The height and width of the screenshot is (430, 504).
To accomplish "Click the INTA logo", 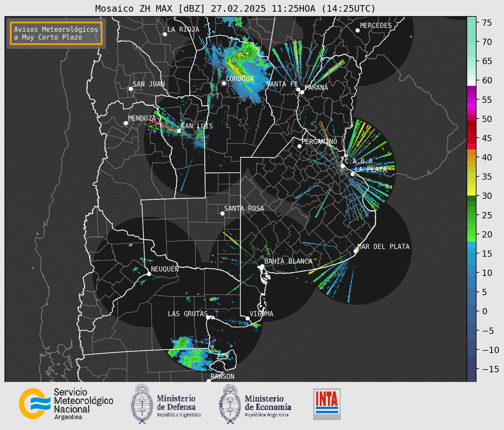I will pos(327,404).
